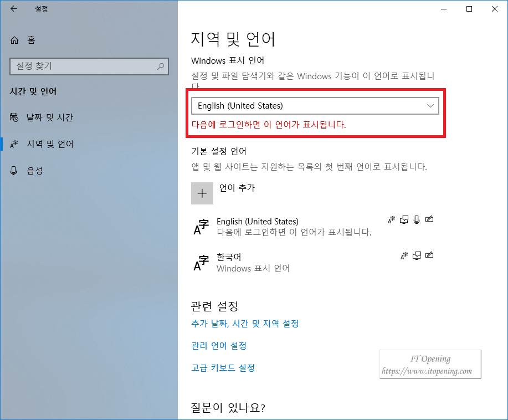Close the settings window

coord(494,9)
